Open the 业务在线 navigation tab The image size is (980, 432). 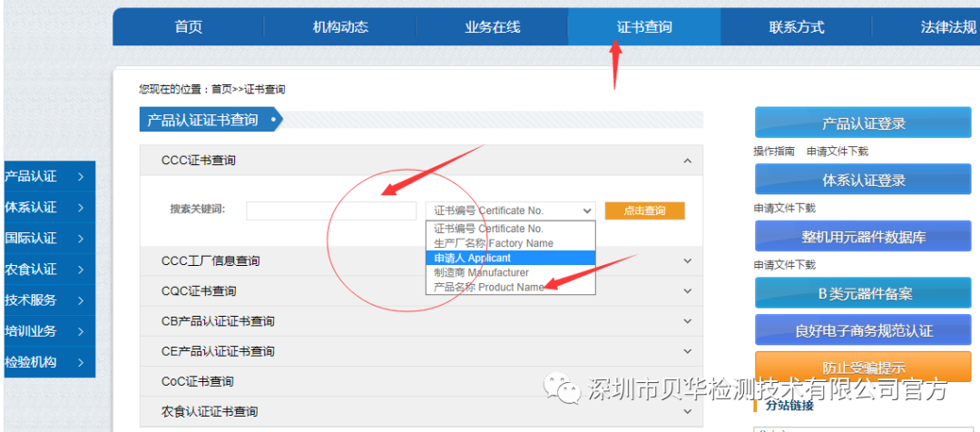coord(492,27)
